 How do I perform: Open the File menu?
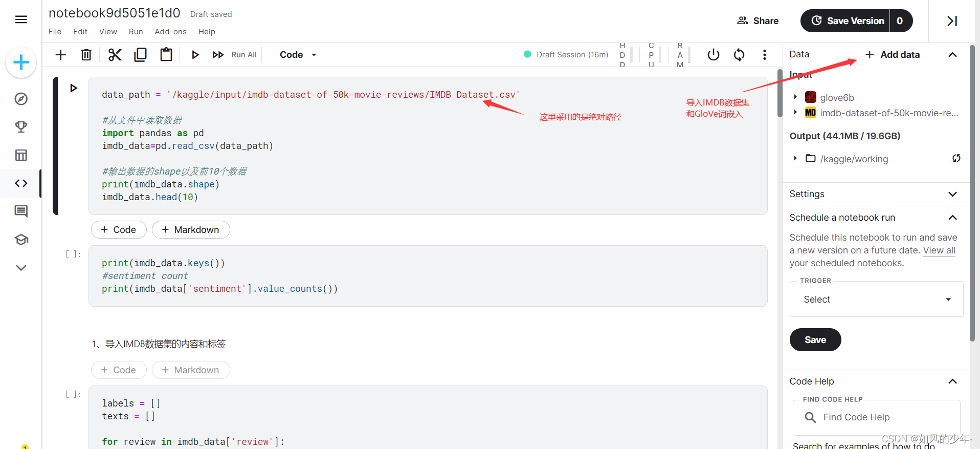55,32
